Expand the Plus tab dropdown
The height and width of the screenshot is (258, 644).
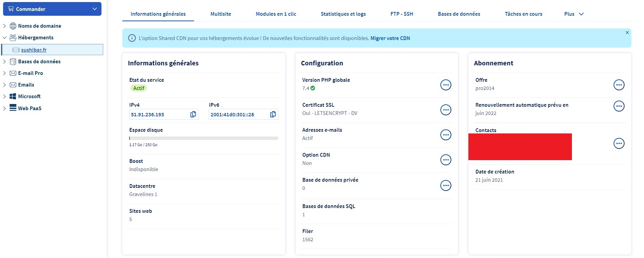[x=574, y=14]
